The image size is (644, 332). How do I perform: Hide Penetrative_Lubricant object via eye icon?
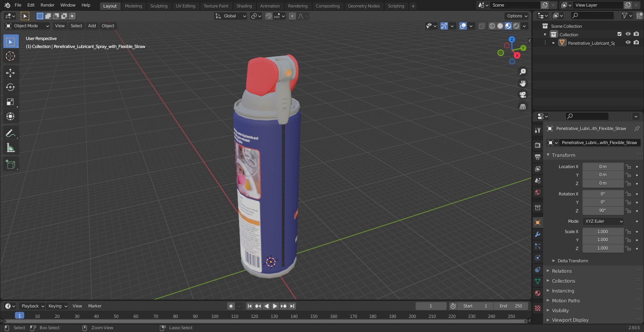coord(628,43)
